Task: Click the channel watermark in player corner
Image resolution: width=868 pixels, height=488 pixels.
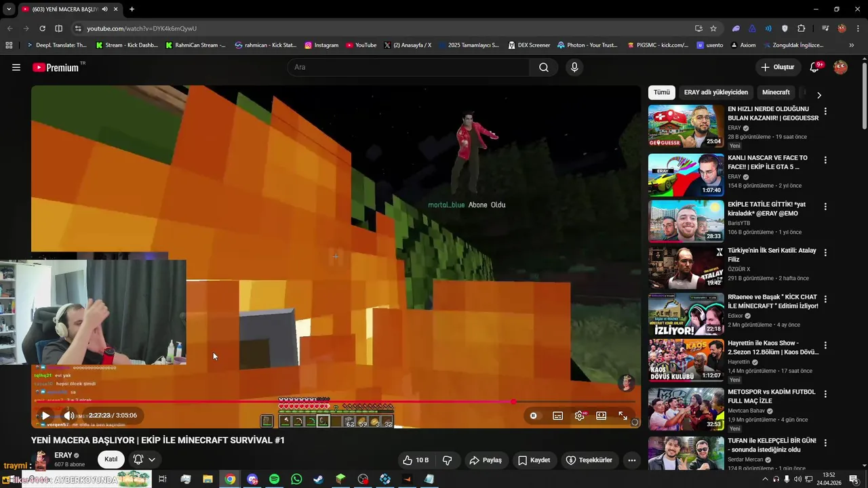Action: tap(626, 383)
